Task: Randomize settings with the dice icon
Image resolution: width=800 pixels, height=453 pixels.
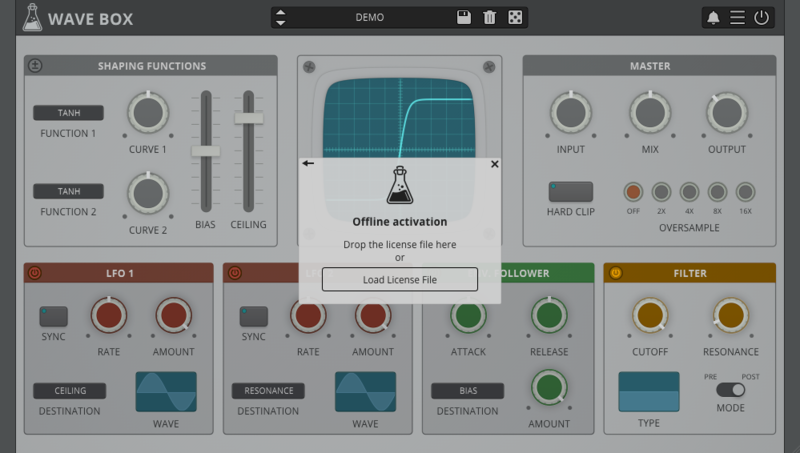Action: (x=514, y=18)
